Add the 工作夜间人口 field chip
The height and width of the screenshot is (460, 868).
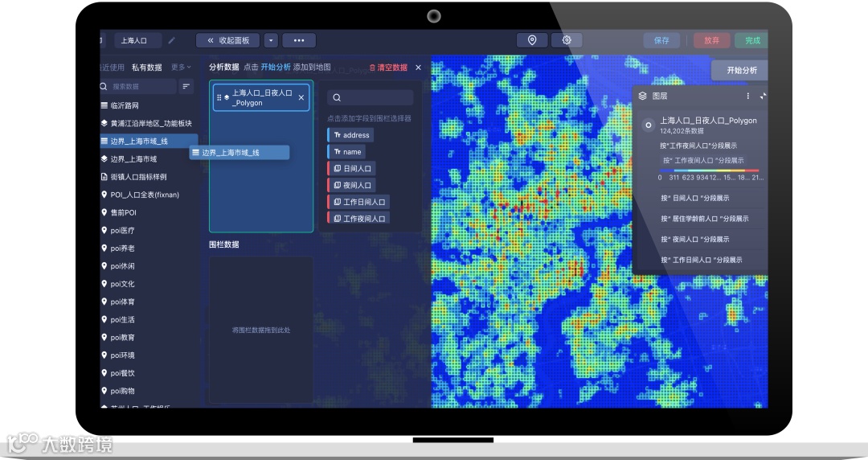click(x=358, y=219)
